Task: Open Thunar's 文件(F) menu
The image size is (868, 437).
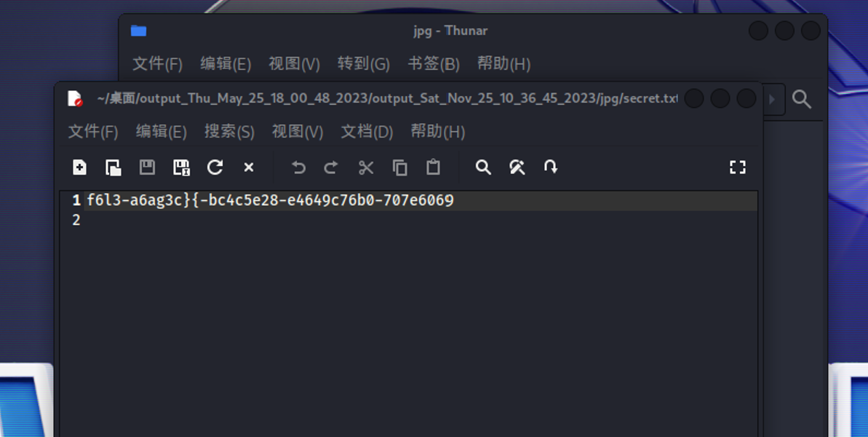Action: click(x=158, y=63)
